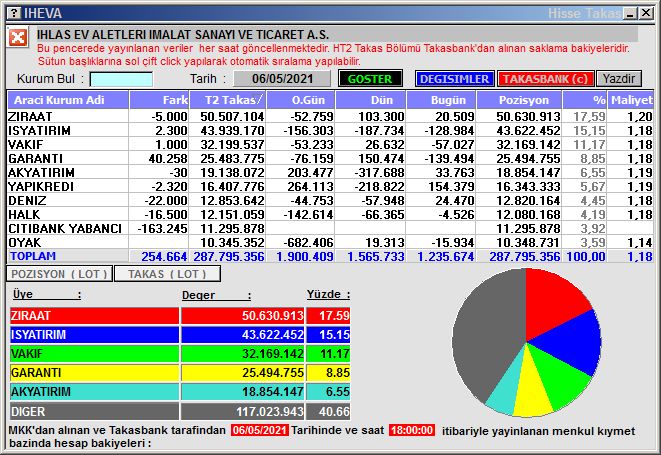Viewport: 661px width, 455px height.
Task: Sort by Fark column header
Action: [x=159, y=100]
